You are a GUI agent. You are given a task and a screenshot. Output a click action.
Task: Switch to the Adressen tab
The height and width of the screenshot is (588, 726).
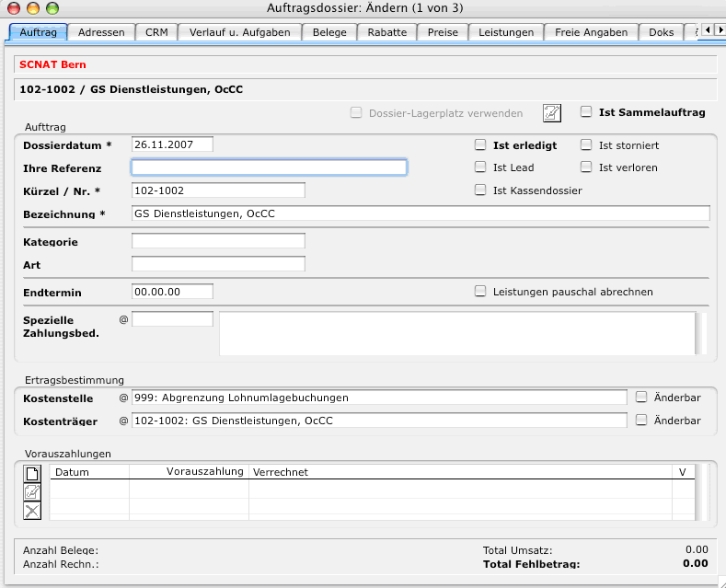point(101,32)
